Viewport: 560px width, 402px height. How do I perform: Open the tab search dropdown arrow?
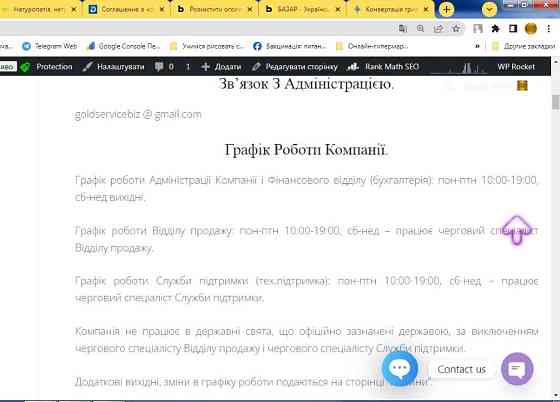(489, 10)
